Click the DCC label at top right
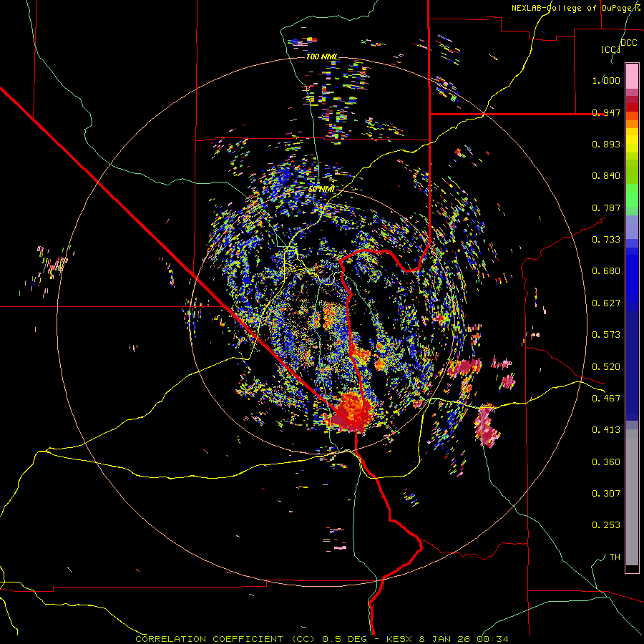 pyautogui.click(x=628, y=43)
